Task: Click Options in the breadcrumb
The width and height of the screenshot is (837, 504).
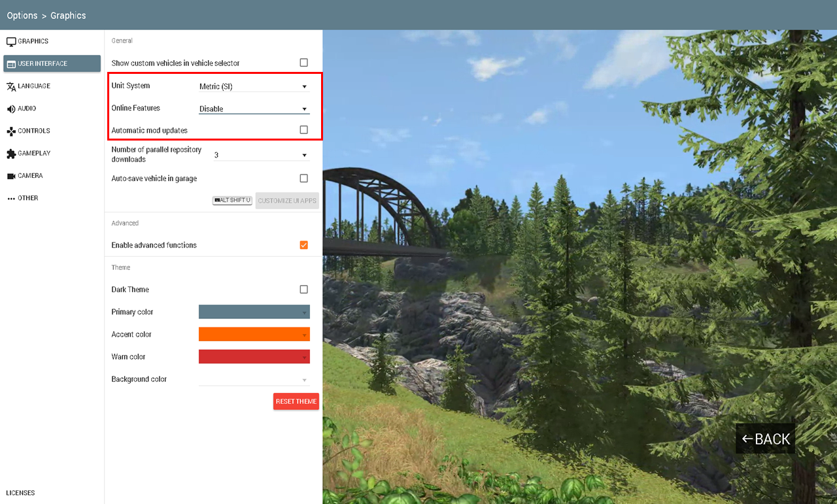Action: (22, 15)
